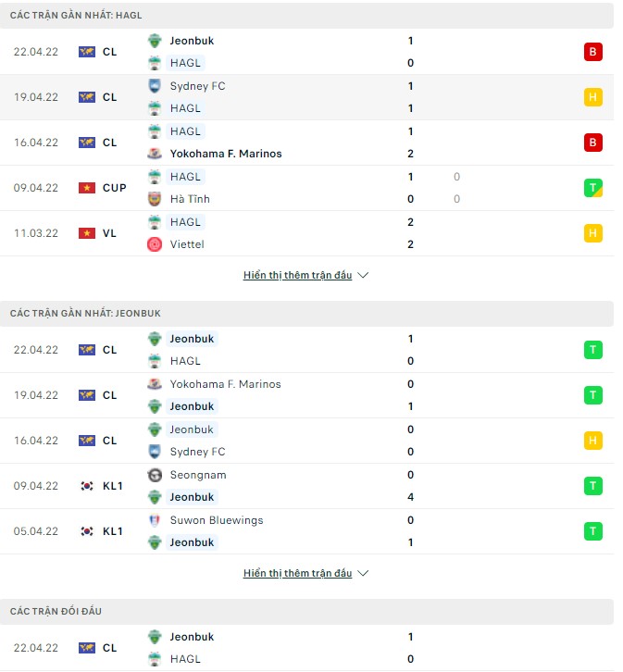Click the Hà Tĩnh club crest
The image size is (623, 672).
(x=155, y=199)
